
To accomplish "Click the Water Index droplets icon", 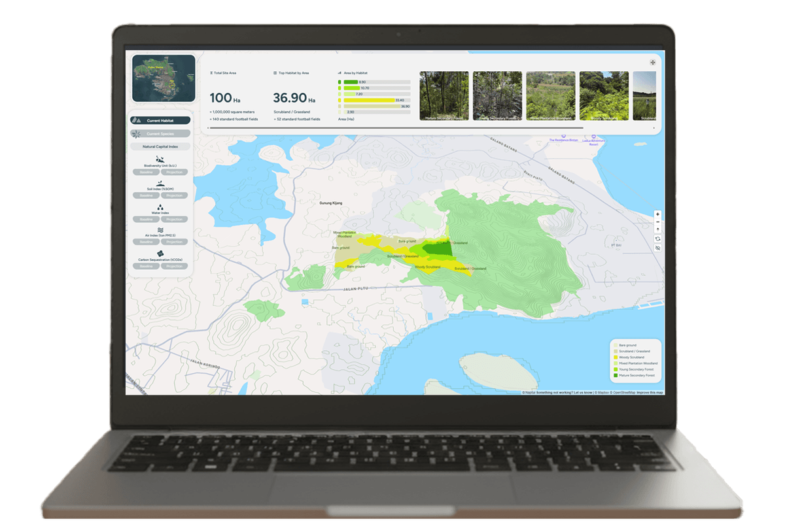I will [160, 207].
